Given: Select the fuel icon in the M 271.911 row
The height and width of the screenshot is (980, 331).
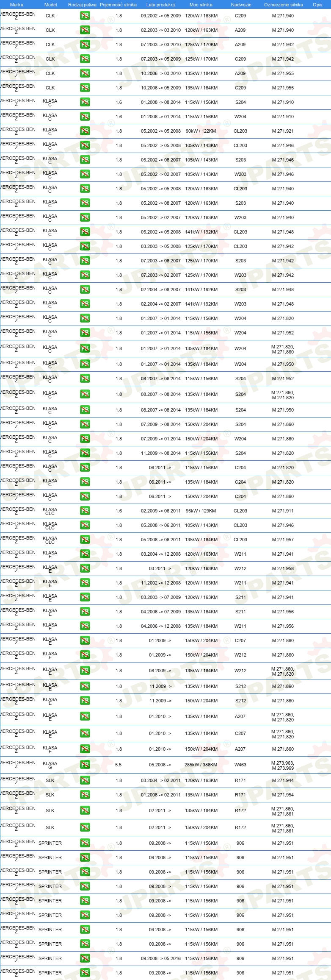Looking at the screenshot, I should 85,511.
